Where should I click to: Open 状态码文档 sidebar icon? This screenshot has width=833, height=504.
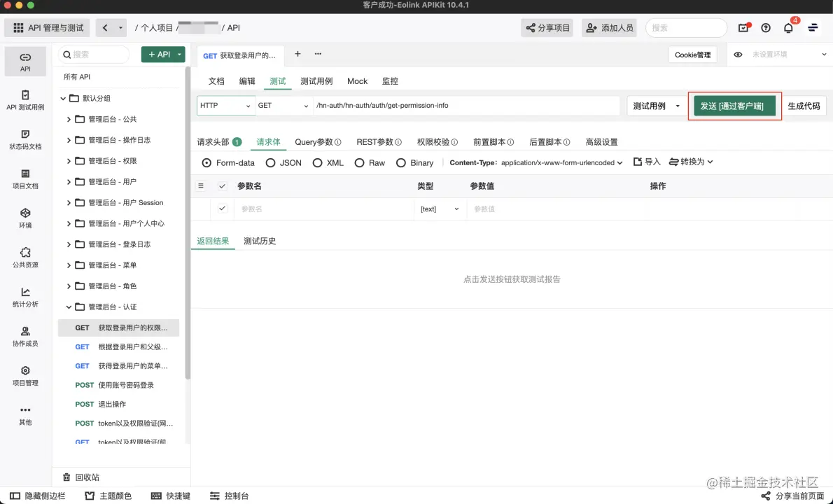pyautogui.click(x=25, y=140)
